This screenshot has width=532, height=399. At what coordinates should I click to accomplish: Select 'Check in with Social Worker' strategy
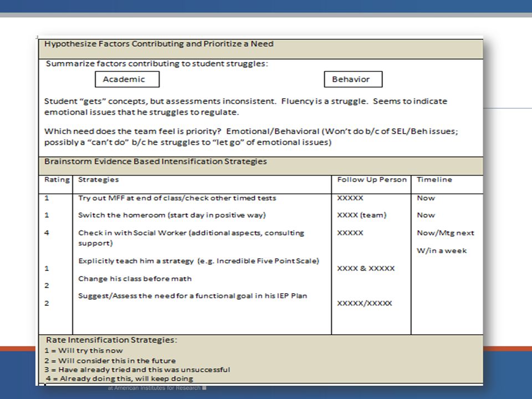pos(191,238)
